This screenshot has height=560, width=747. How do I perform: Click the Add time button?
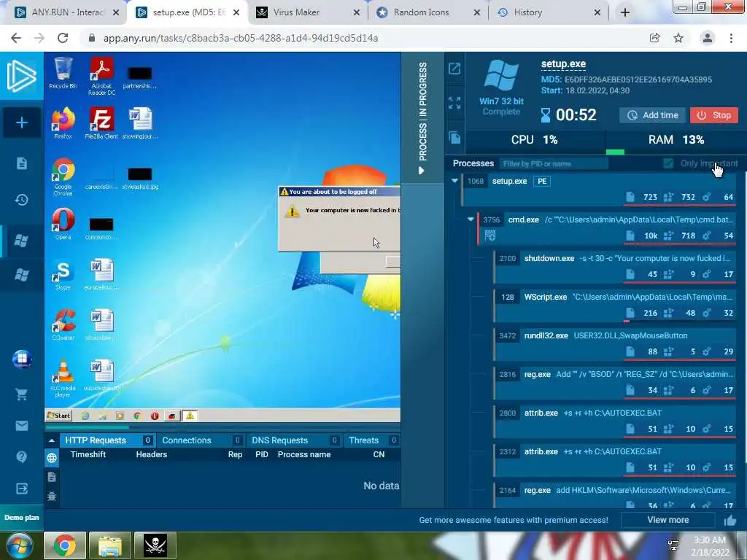653,115
